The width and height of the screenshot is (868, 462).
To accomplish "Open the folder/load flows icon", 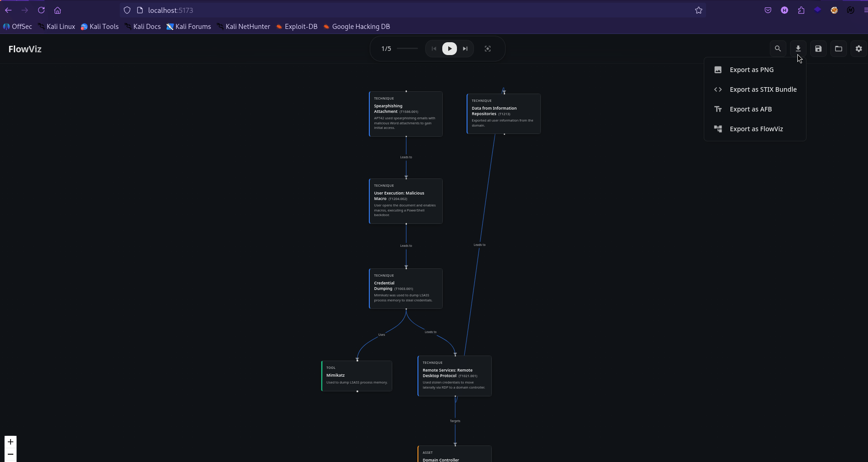I will (x=838, y=49).
